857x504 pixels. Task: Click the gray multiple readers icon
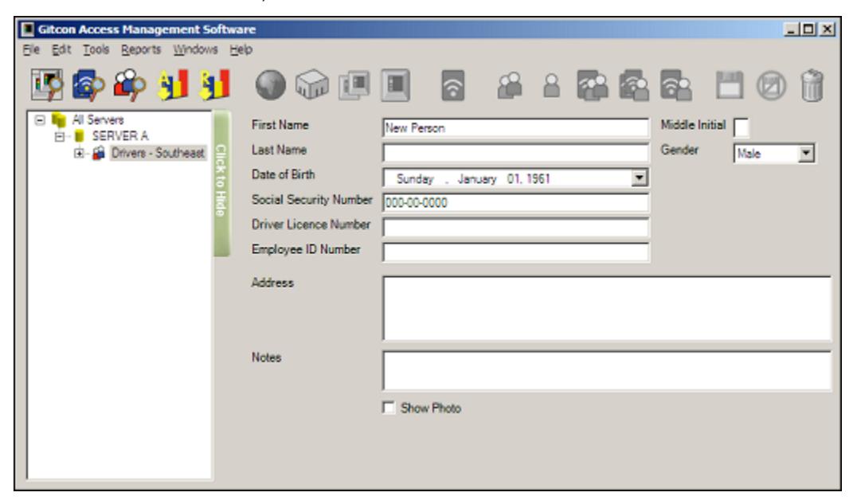point(354,86)
